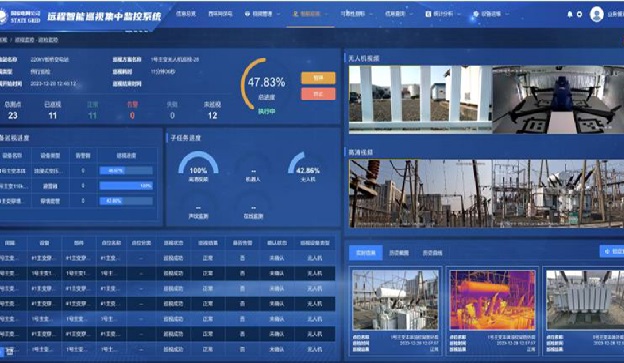Click the total points value 23
The image size is (624, 363).
(13, 115)
